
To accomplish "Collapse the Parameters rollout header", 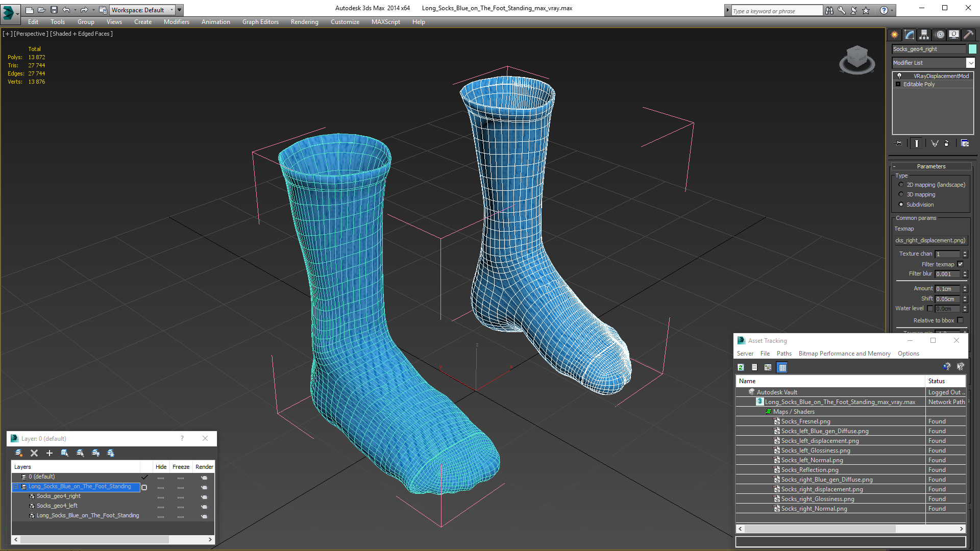I will point(931,166).
